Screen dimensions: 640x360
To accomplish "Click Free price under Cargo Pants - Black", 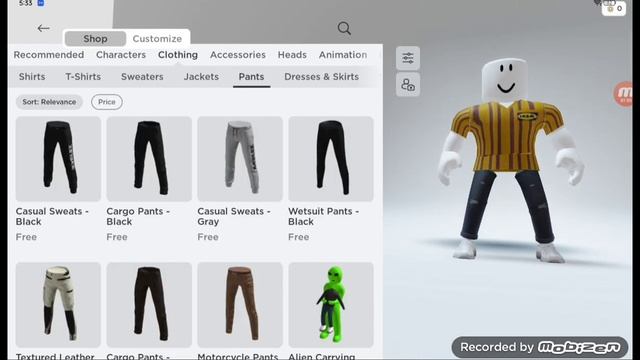I will coord(117,237).
